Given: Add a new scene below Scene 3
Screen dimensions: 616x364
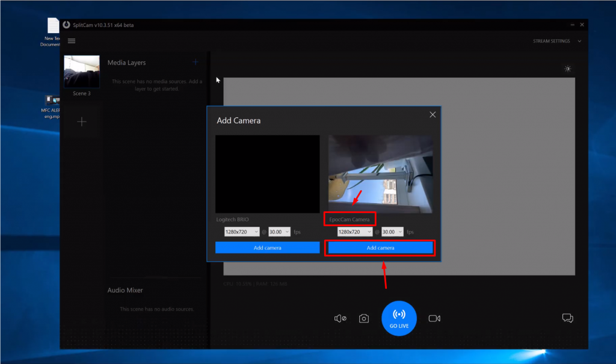Looking at the screenshot, I should pyautogui.click(x=82, y=122).
